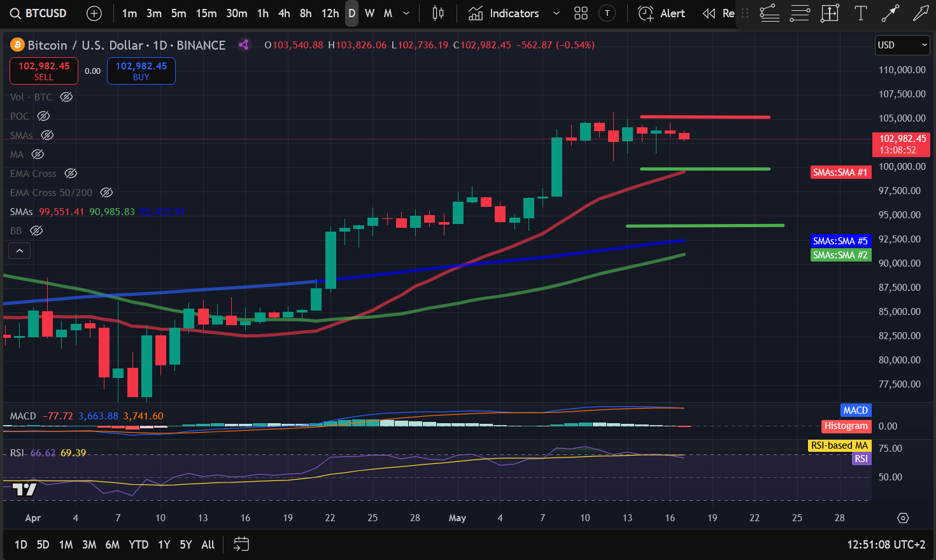Image resolution: width=936 pixels, height=560 pixels.
Task: Open the USD currency dropdown
Action: click(902, 45)
